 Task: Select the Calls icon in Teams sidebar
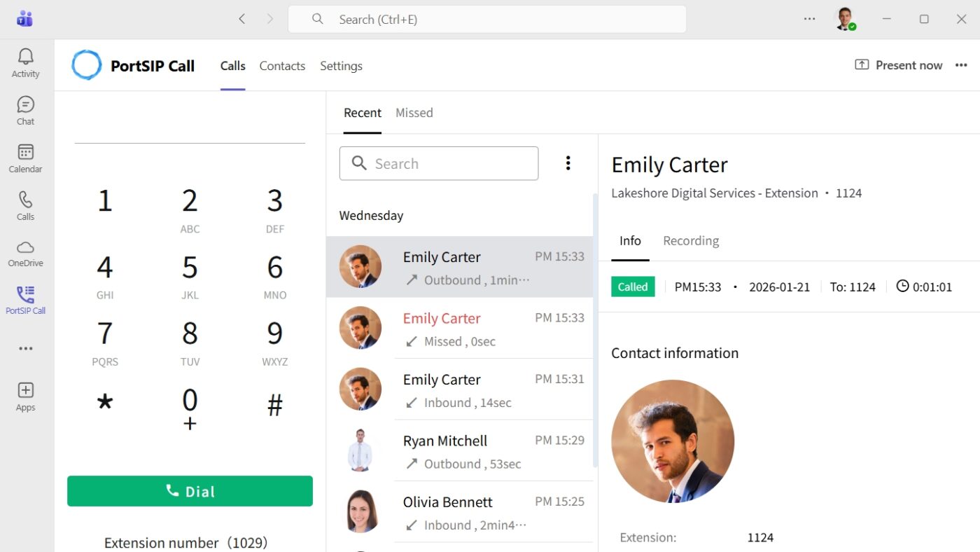tap(25, 204)
